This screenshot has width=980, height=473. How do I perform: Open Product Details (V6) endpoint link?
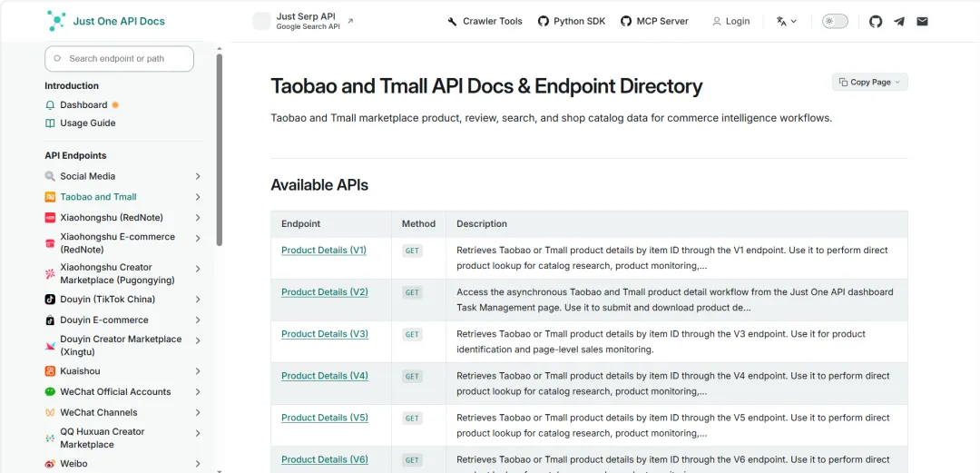pyautogui.click(x=324, y=460)
